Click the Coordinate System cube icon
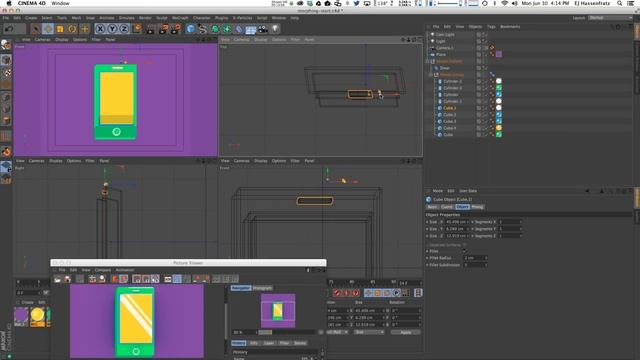The width and height of the screenshot is (640, 360). pos(137,29)
